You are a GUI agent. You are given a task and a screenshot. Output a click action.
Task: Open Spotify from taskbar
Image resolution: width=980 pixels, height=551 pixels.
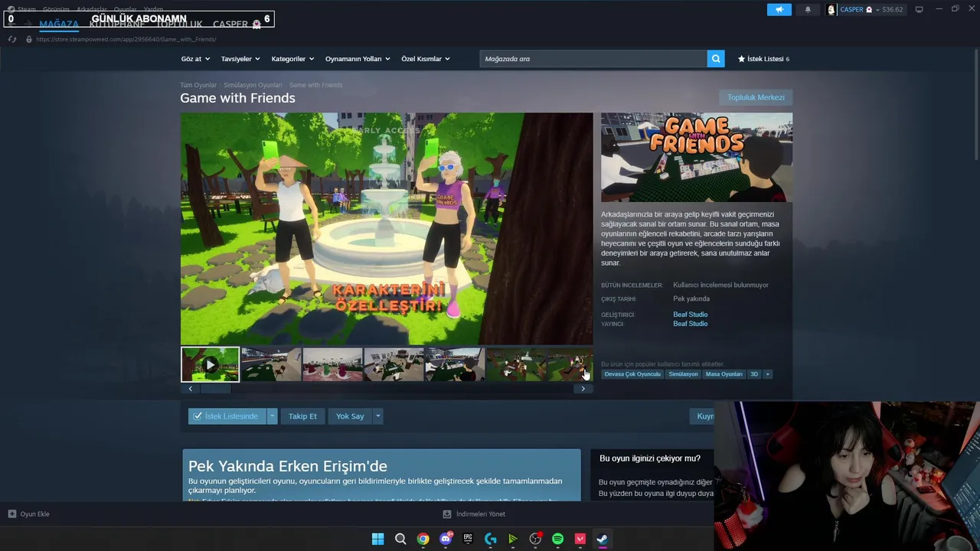pos(557,539)
